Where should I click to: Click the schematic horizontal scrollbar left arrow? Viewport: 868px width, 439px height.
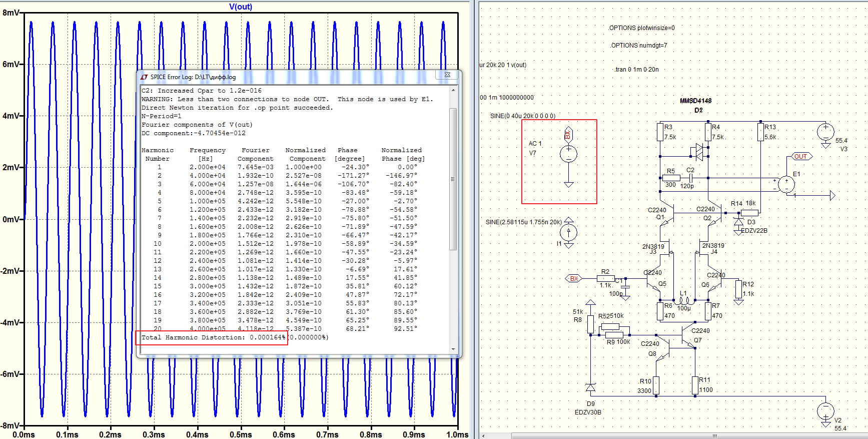point(483,436)
